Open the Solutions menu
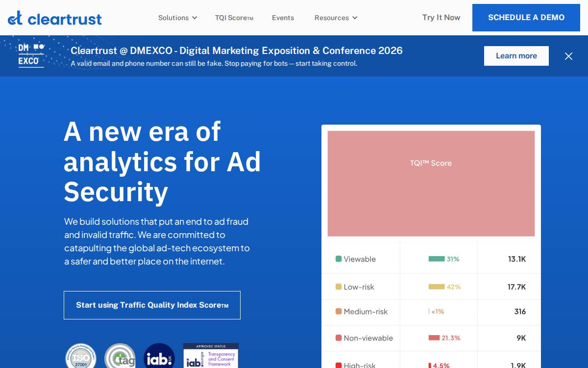Image resolution: width=588 pixels, height=368 pixels. tap(177, 18)
